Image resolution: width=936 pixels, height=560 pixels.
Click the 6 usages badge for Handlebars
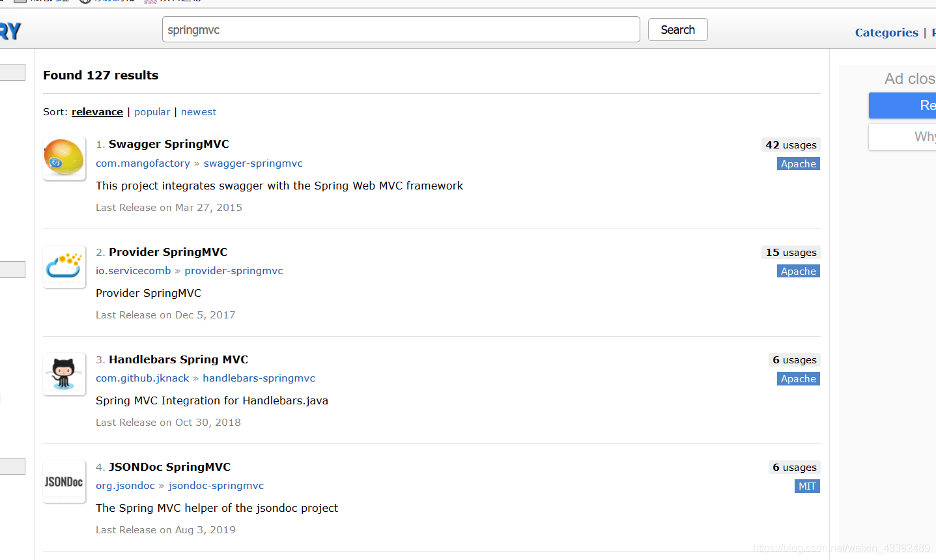click(794, 359)
